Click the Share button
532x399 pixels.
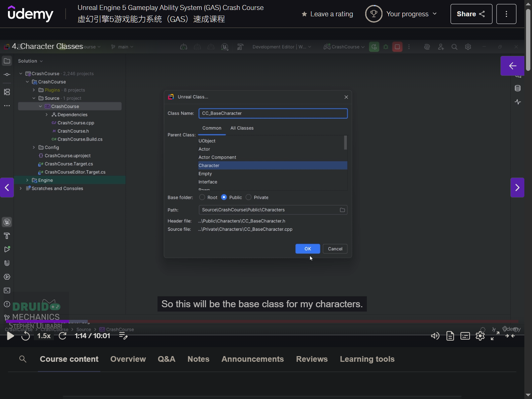471,14
